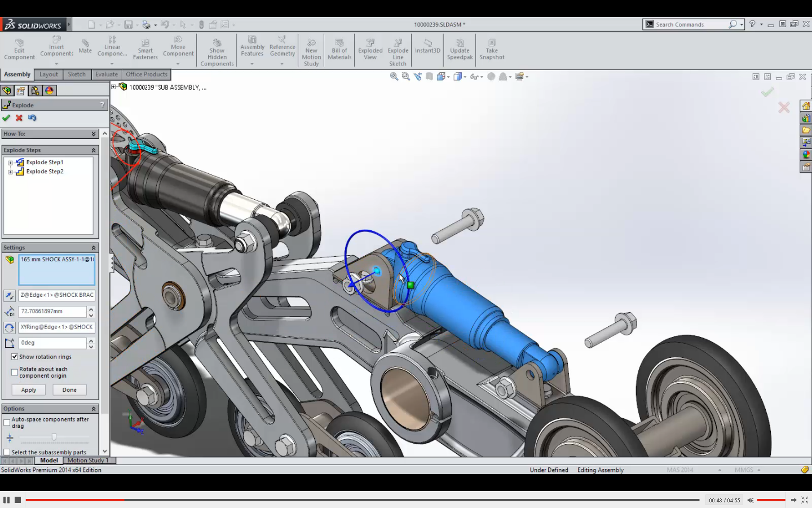Select the Mate tool in the ribbon
Viewport: 812px width, 508px height.
coord(85,48)
